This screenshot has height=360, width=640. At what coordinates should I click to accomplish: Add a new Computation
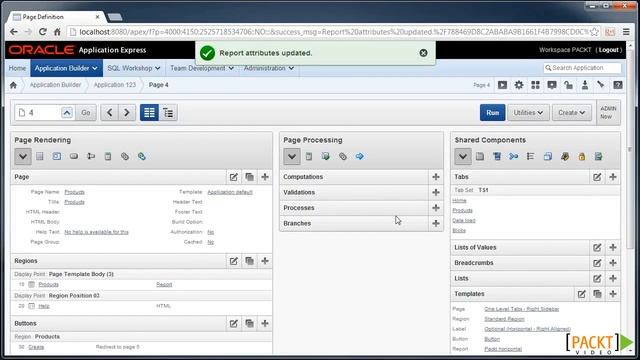click(x=436, y=177)
